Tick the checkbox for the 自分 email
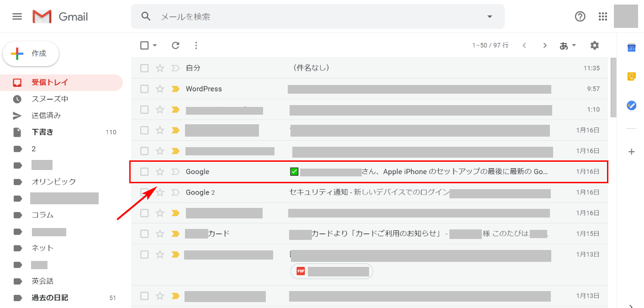Image resolution: width=644 pixels, height=308 pixels. pos(144,68)
